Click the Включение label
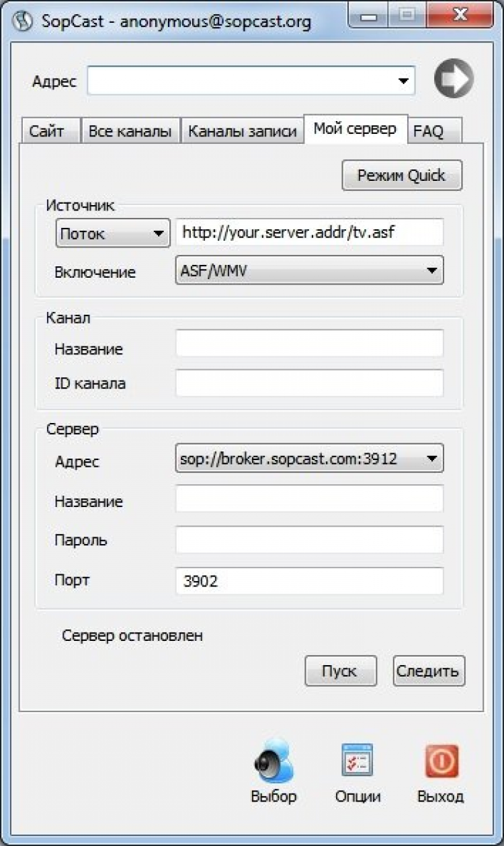 (95, 272)
